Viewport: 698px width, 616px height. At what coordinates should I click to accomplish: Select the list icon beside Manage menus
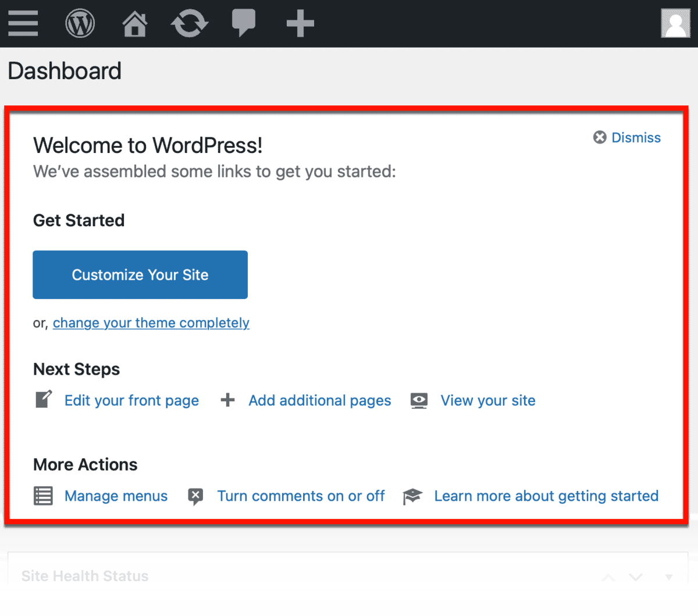(43, 496)
